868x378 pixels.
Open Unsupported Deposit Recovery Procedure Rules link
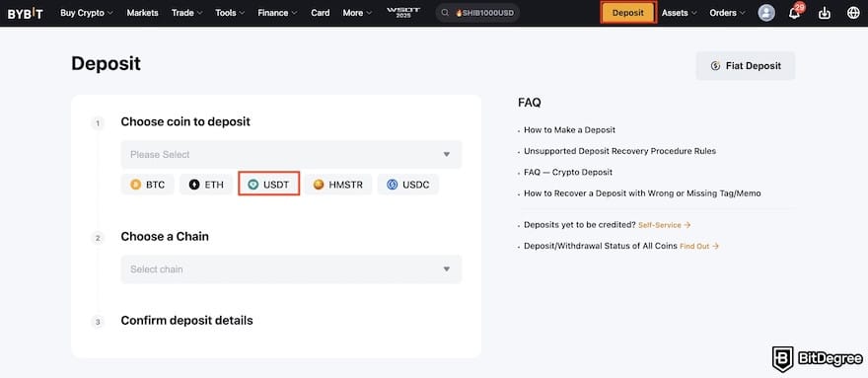[x=620, y=151]
